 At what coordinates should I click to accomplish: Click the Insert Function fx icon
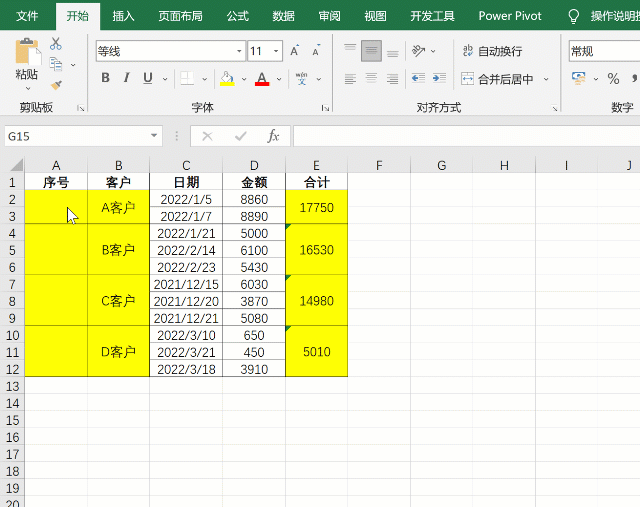click(x=273, y=136)
